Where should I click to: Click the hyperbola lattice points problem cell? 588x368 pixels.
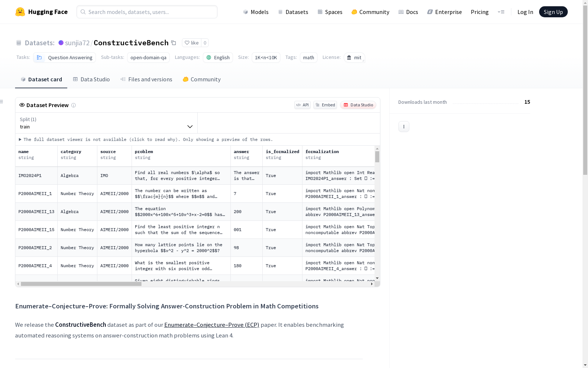coord(181,248)
